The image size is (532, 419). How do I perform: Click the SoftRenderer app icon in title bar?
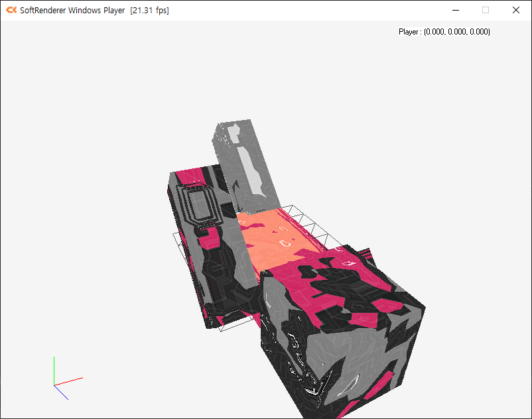[11, 10]
